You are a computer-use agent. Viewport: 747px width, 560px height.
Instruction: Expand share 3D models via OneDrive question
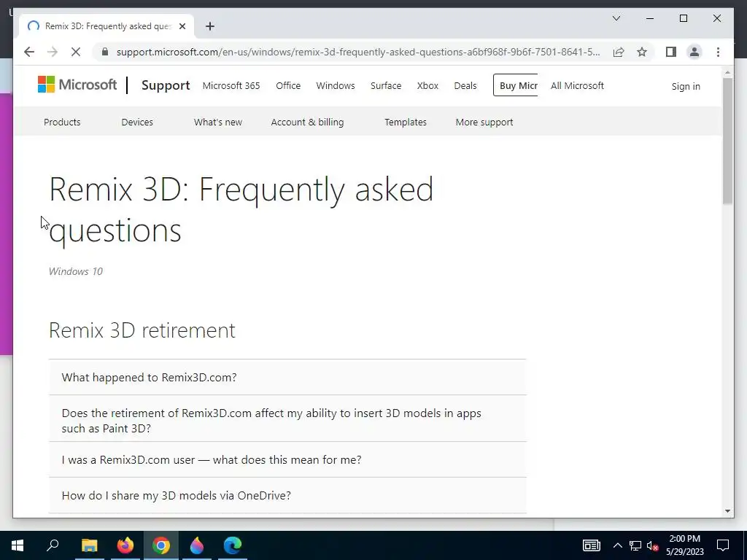(x=287, y=495)
